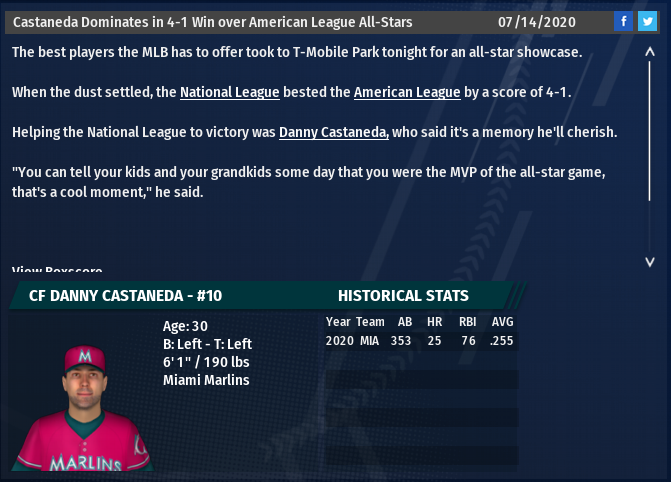The height and width of the screenshot is (482, 671).
Task: Click the RBI column header
Action: coord(467,322)
